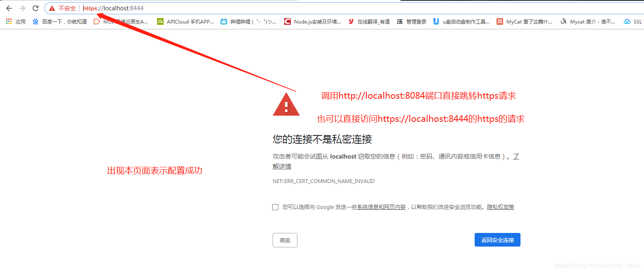The height and width of the screenshot is (273, 644).
Task: Open the SSL bookmark
Action: (633, 21)
